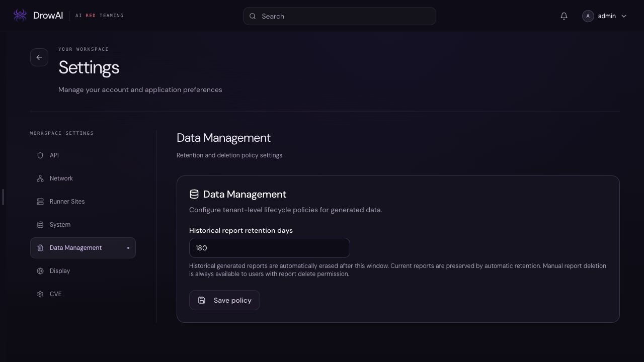Open the API settings section
Screen dimensions: 644x362
pyautogui.click(x=83, y=155)
